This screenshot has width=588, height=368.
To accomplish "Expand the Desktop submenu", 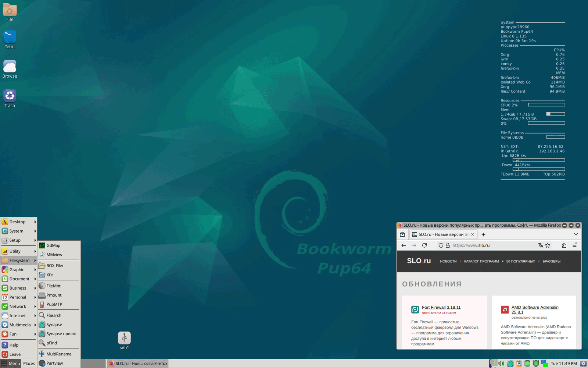I will pyautogui.click(x=19, y=222).
